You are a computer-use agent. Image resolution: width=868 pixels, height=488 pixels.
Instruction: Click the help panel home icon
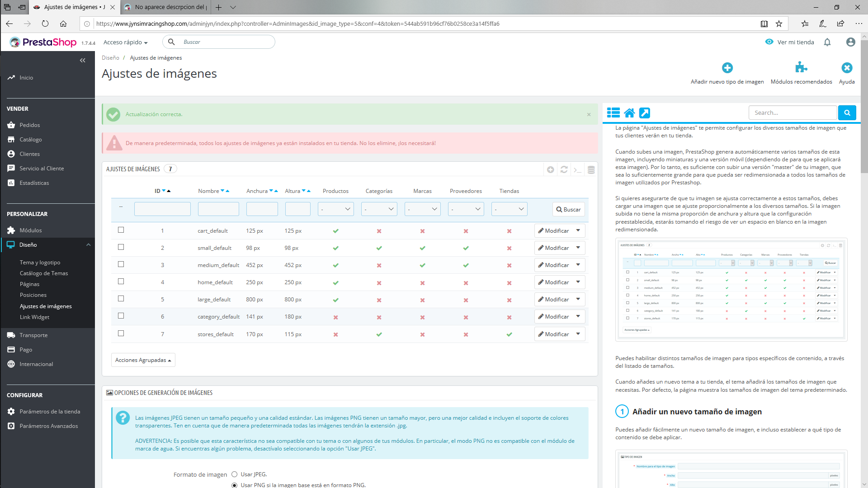click(x=629, y=113)
